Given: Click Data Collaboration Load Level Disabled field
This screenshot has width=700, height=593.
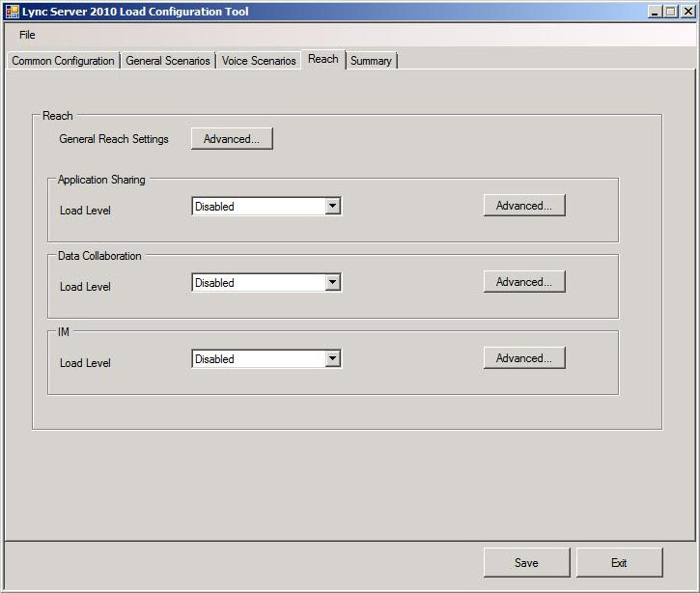Looking at the screenshot, I should [266, 283].
